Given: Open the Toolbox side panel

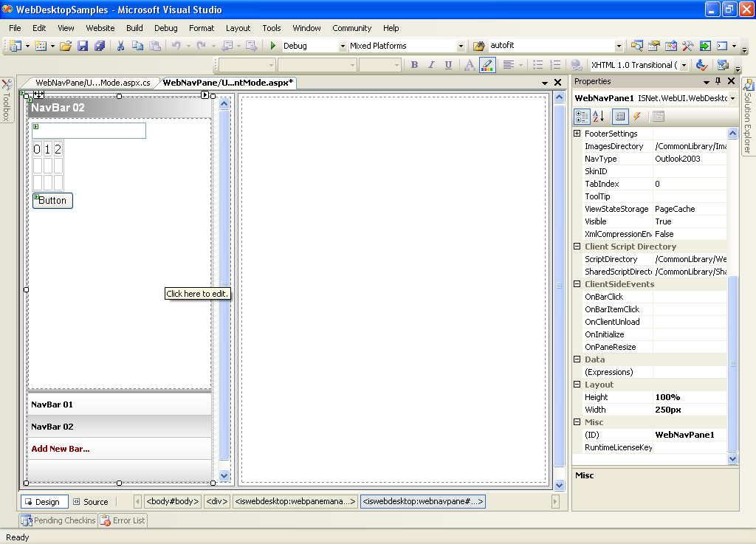Looking at the screenshot, I should [x=7, y=100].
